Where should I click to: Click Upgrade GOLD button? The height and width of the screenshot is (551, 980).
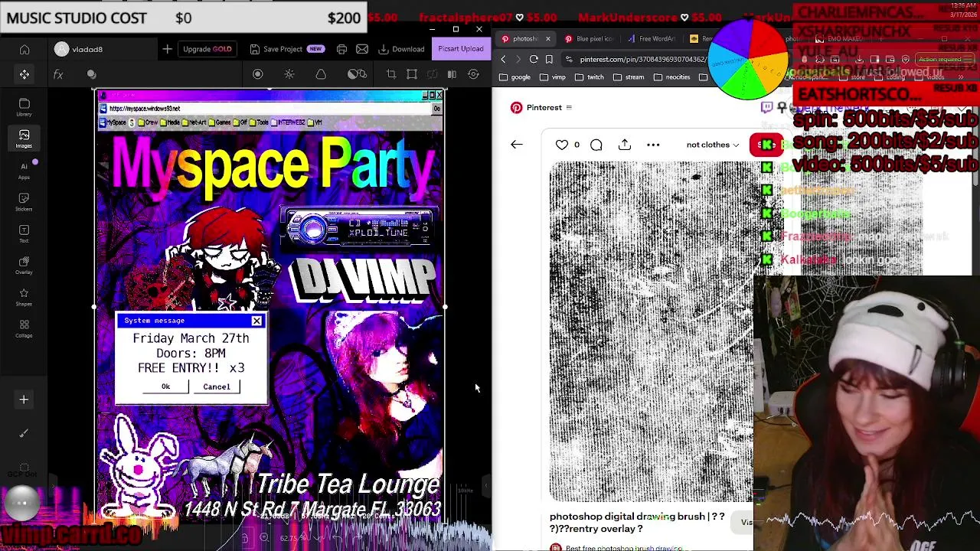point(207,49)
